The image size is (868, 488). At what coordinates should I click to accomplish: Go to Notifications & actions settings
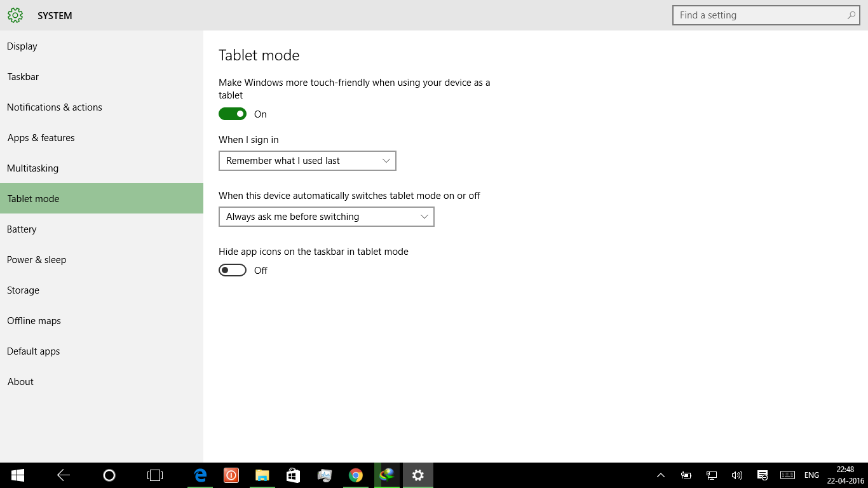coord(55,107)
